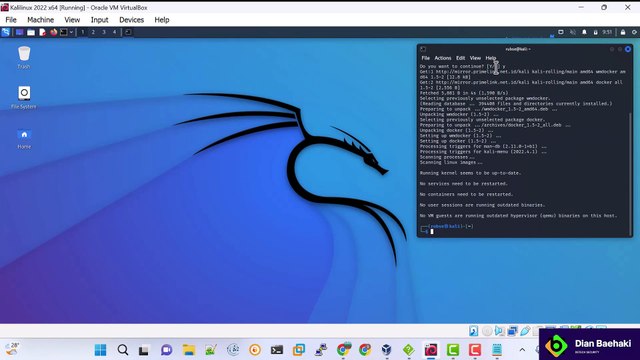Select the terminal window button in Kali panel

coord(128,32)
